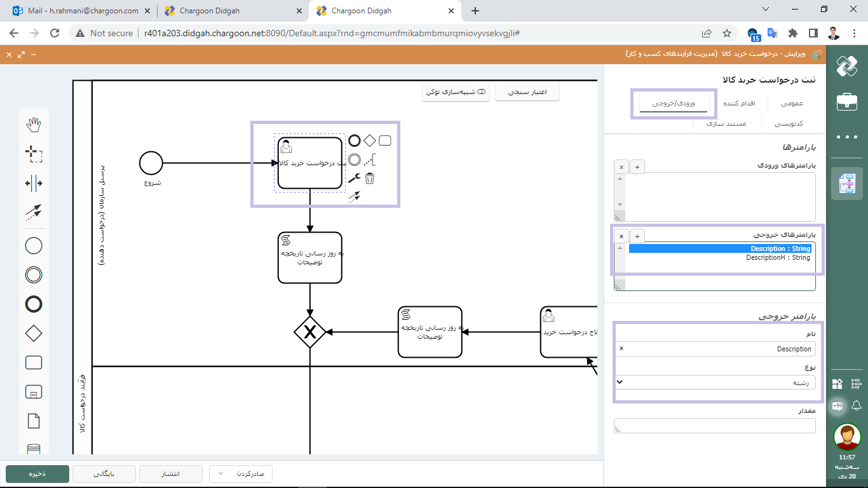
Task: Create end event from palette thick circle
Action: point(33,304)
